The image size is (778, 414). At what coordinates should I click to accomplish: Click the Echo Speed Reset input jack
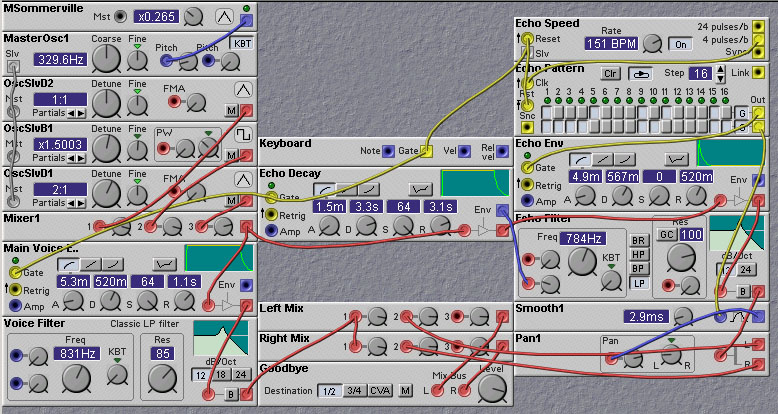[x=527, y=39]
